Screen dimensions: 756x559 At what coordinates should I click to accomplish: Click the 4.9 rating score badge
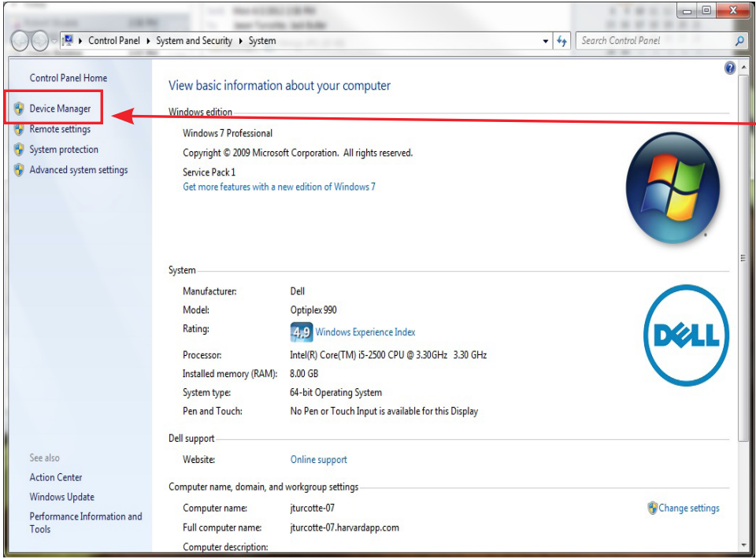pyautogui.click(x=302, y=332)
